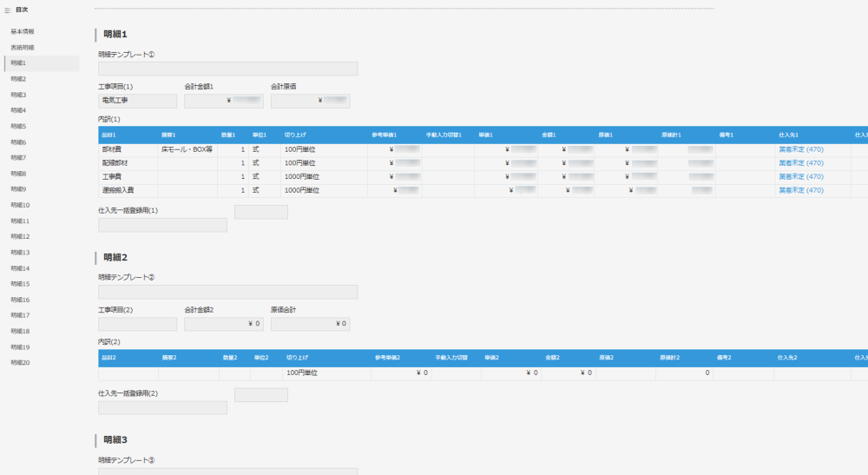Go to 明細13 sidebar item
Viewport: 868px width, 475px height.
click(20, 253)
